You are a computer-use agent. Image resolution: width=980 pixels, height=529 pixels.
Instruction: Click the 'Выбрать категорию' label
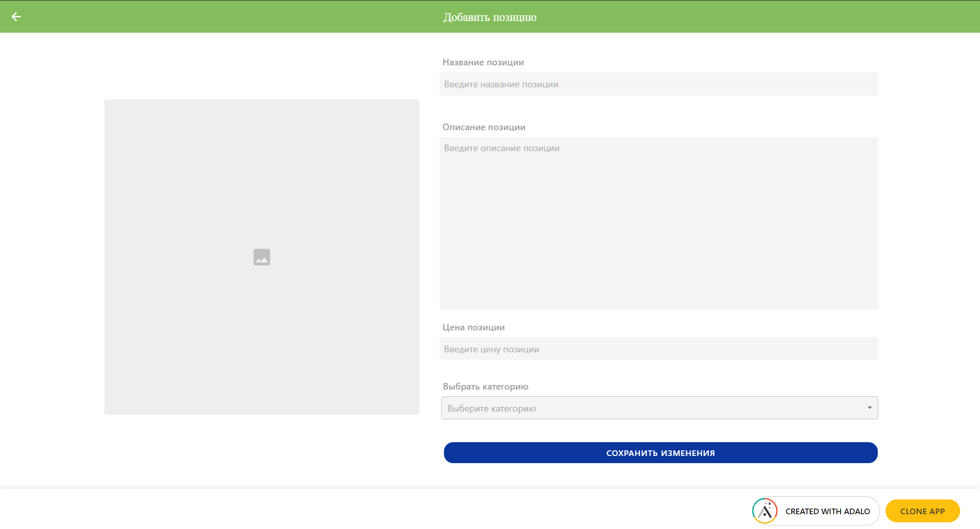(x=485, y=387)
